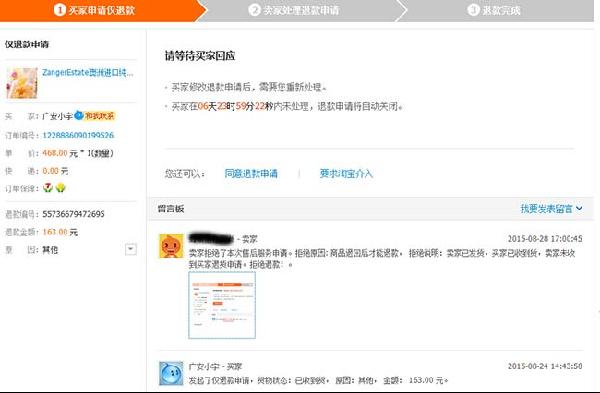Open the ZangerEstate product title link
The height and width of the screenshot is (393, 600).
click(88, 72)
